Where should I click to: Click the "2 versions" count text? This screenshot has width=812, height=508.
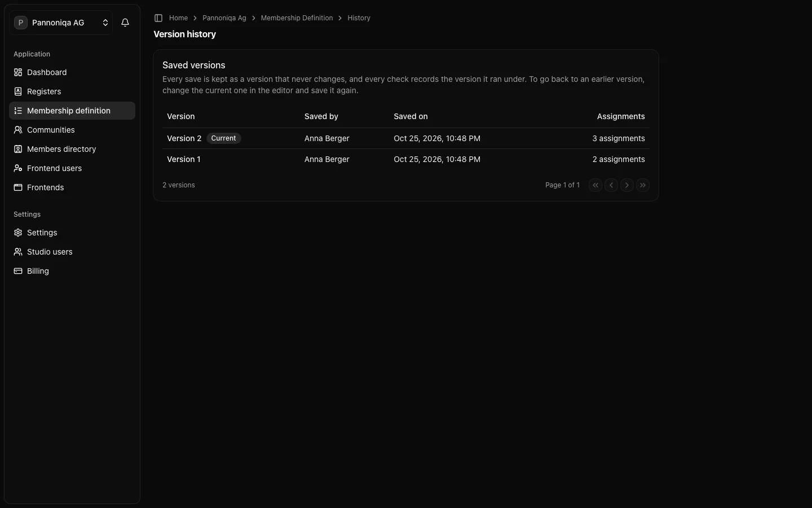[179, 185]
